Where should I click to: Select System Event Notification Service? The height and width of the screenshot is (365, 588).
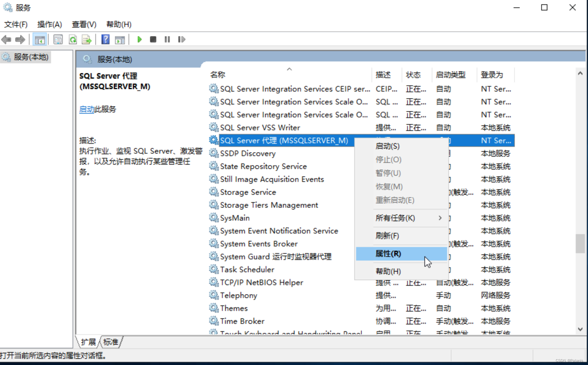click(x=279, y=231)
